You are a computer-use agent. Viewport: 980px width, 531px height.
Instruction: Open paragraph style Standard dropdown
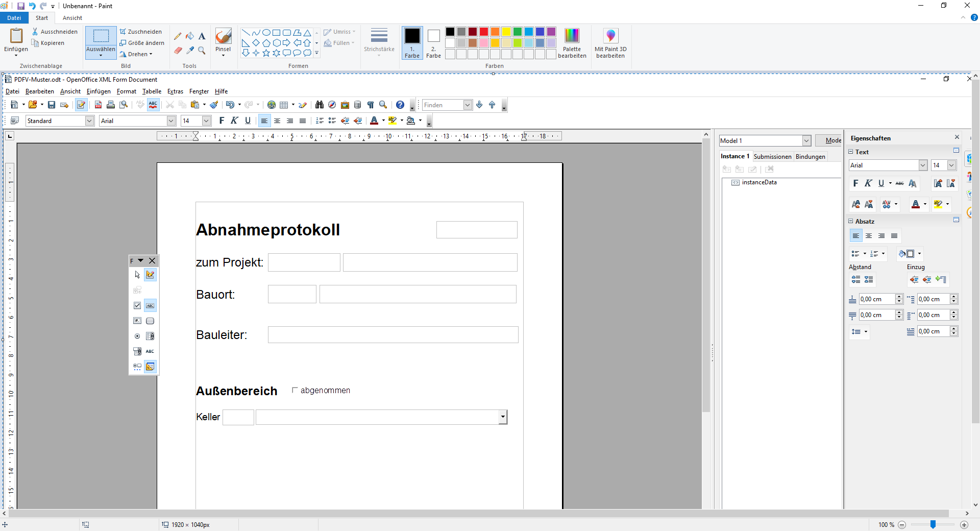click(x=90, y=120)
